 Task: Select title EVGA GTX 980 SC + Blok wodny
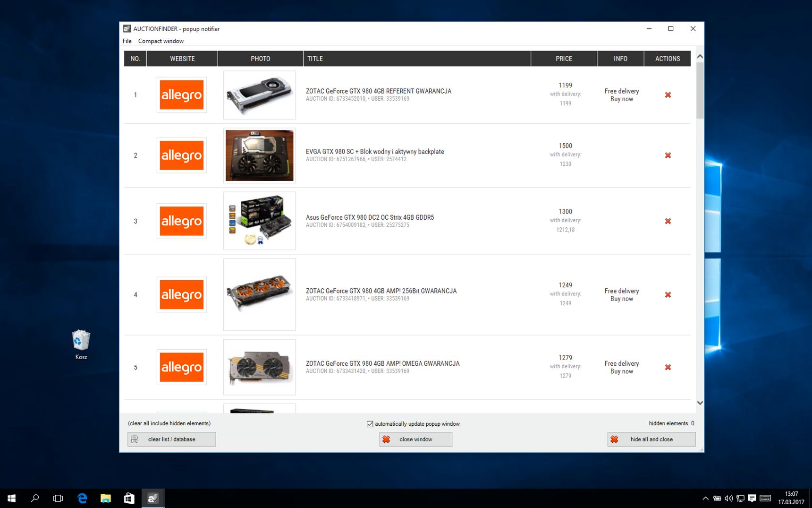(x=375, y=152)
